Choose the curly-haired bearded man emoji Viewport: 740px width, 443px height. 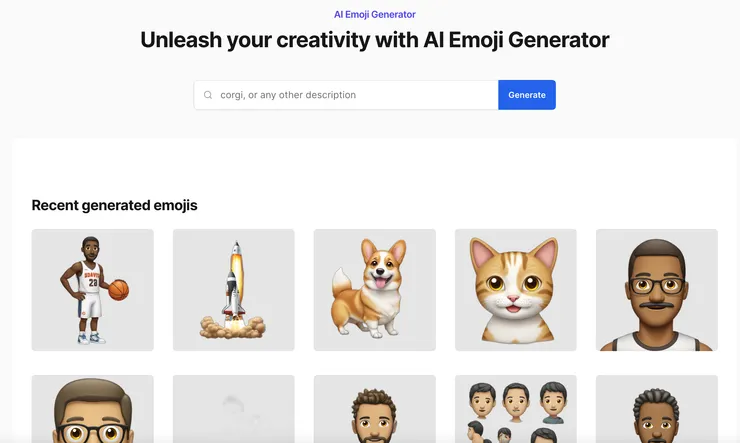[375, 409]
